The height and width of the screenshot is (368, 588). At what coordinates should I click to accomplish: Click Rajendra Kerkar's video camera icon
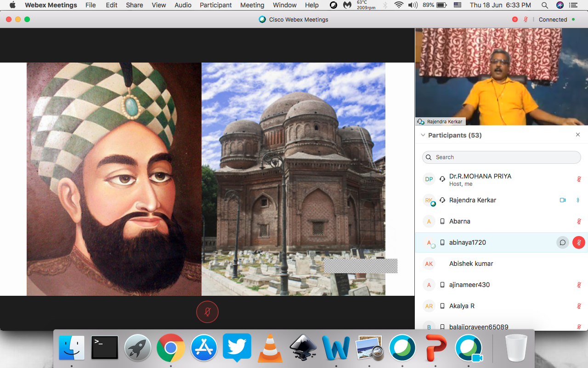pyautogui.click(x=563, y=200)
